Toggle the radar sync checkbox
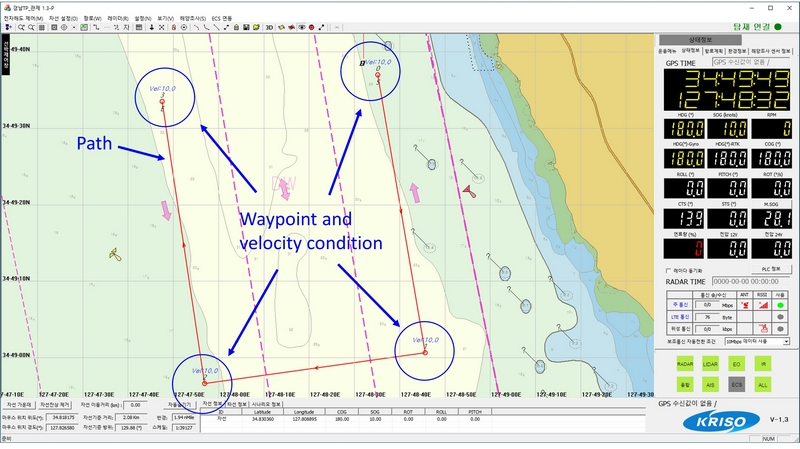This screenshot has width=800, height=449. click(668, 270)
